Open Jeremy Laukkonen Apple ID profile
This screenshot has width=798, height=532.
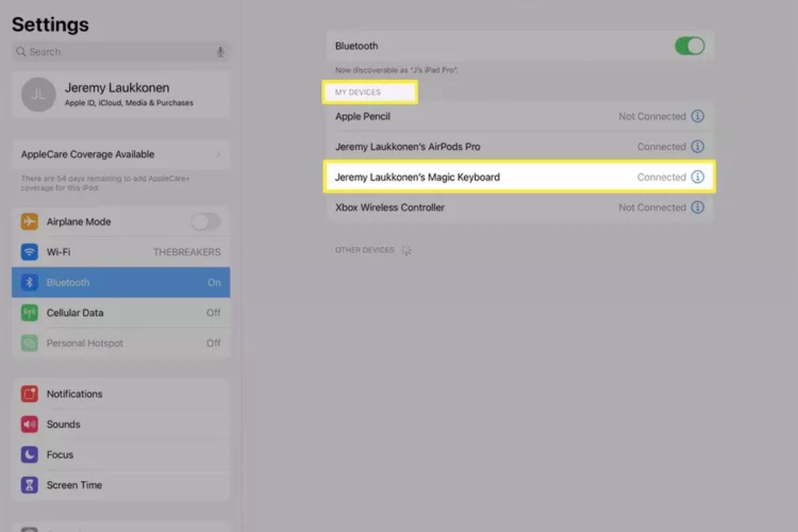[x=129, y=94]
